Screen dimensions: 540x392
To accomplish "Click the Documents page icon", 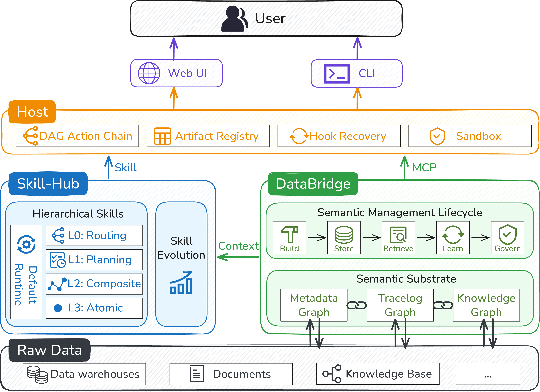I will pyautogui.click(x=197, y=374).
